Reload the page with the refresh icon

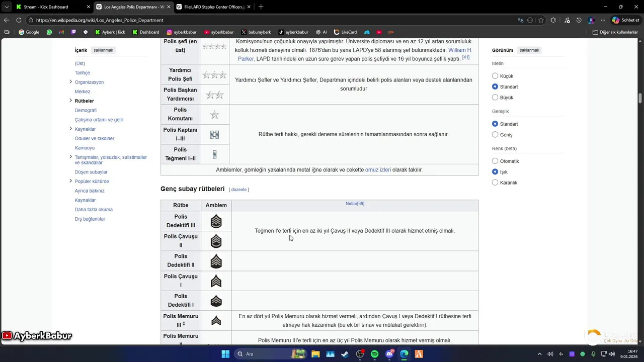(19, 20)
